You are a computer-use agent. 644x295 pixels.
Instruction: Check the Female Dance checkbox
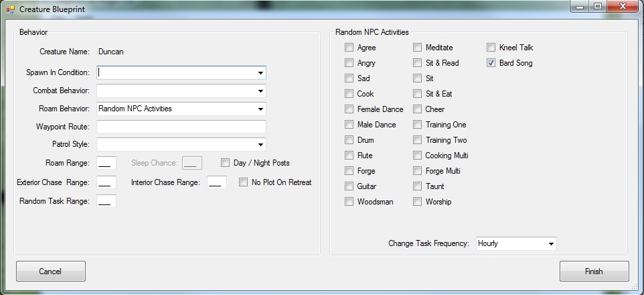pyautogui.click(x=349, y=109)
